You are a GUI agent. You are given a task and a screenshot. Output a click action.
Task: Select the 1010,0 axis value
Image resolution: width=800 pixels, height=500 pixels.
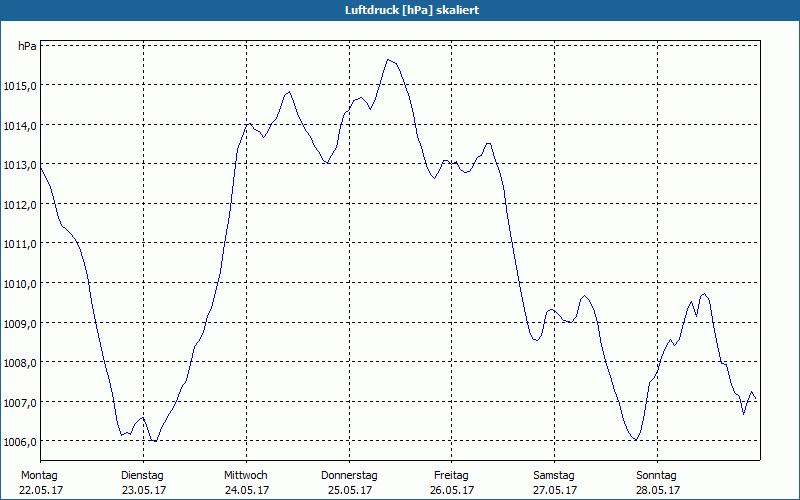20,284
